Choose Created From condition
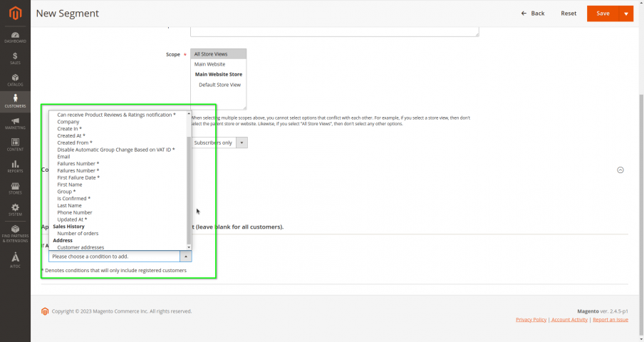 pyautogui.click(x=75, y=142)
